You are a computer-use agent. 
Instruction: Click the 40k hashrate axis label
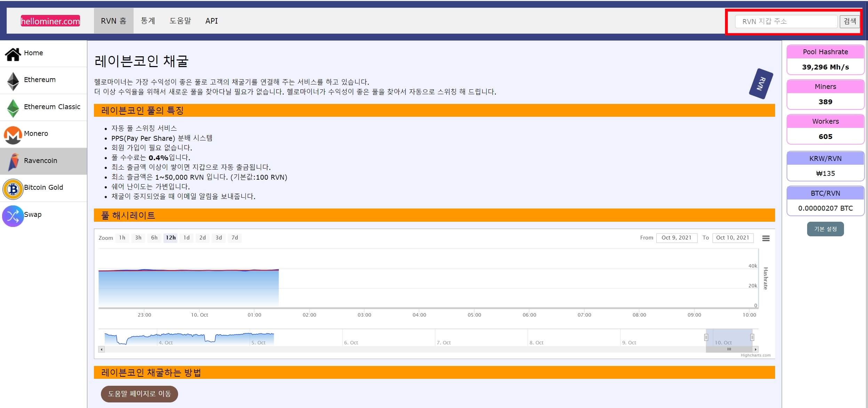point(752,266)
